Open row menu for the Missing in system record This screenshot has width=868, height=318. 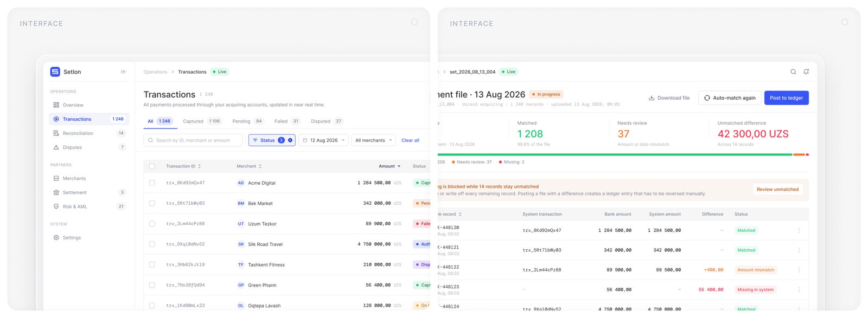coord(799,290)
